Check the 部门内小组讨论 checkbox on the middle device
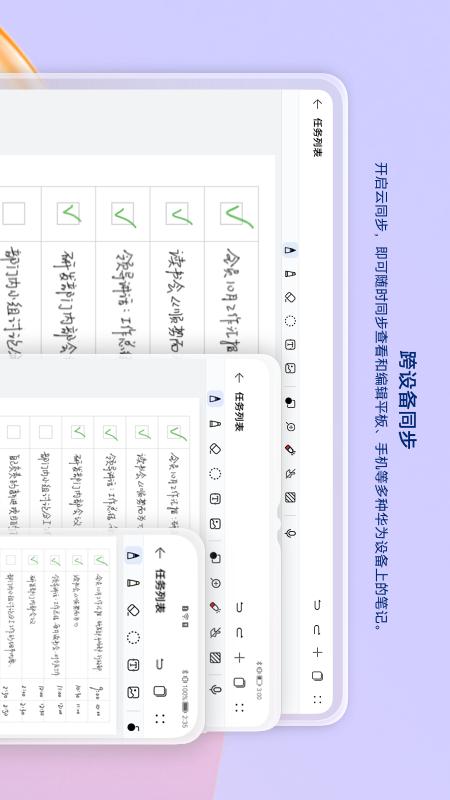 46,432
